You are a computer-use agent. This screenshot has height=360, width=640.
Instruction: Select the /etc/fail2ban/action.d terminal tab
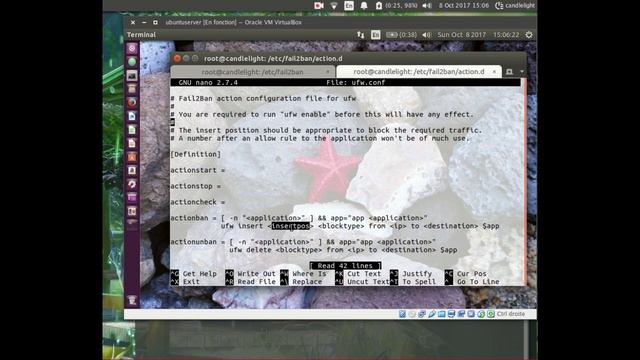(418, 72)
